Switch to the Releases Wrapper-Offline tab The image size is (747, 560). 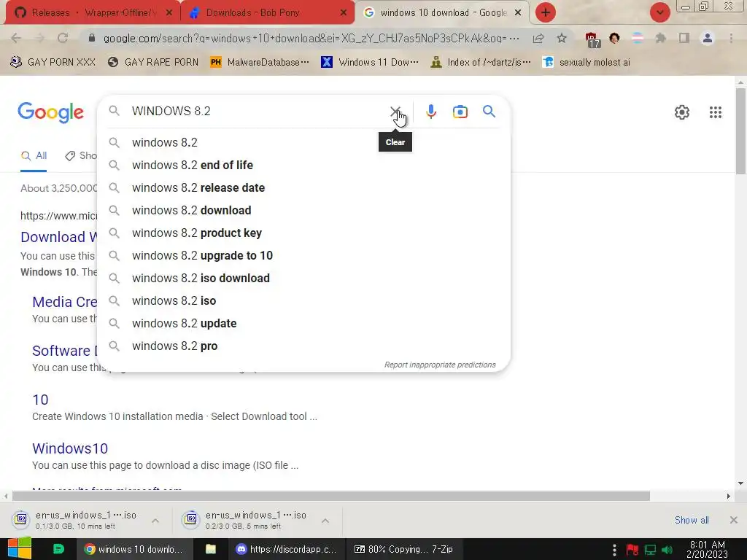(x=93, y=13)
